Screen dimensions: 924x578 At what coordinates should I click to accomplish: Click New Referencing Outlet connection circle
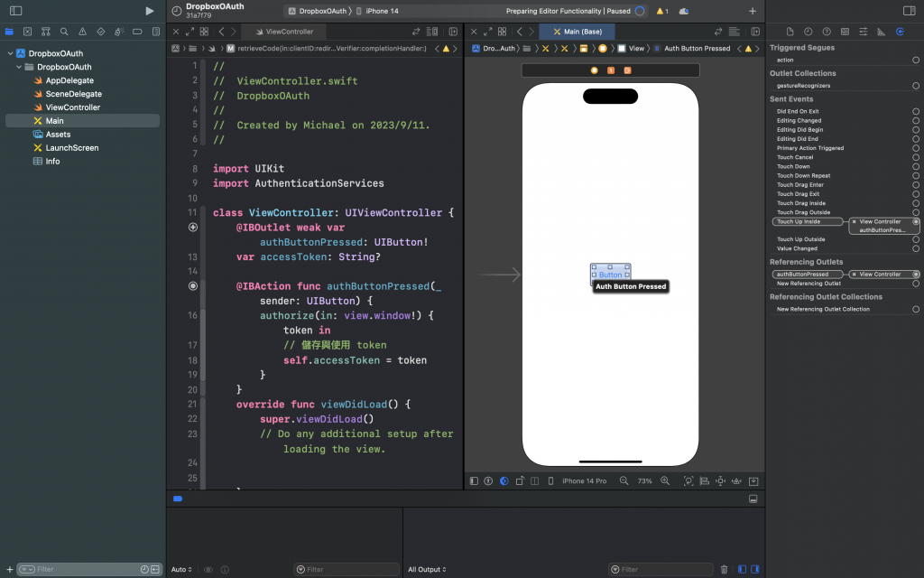point(916,284)
